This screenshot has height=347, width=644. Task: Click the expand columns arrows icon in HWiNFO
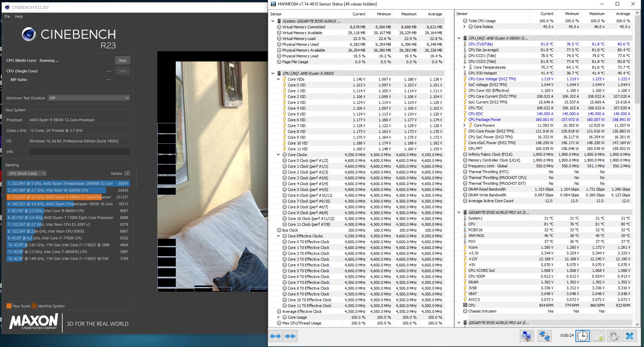[x=275, y=336]
